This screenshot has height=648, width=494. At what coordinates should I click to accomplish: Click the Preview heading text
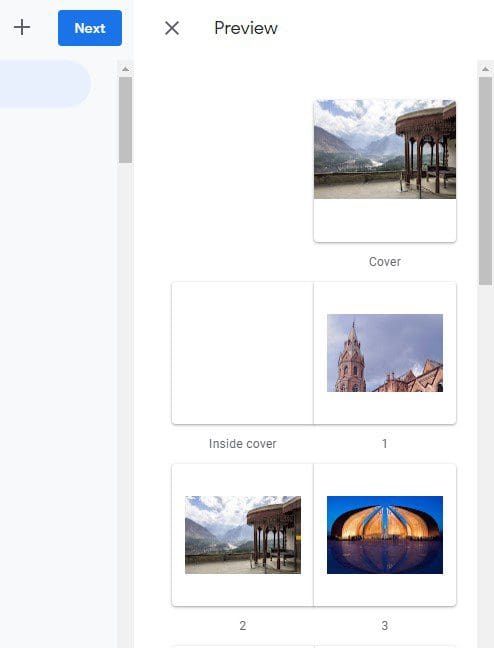[246, 28]
